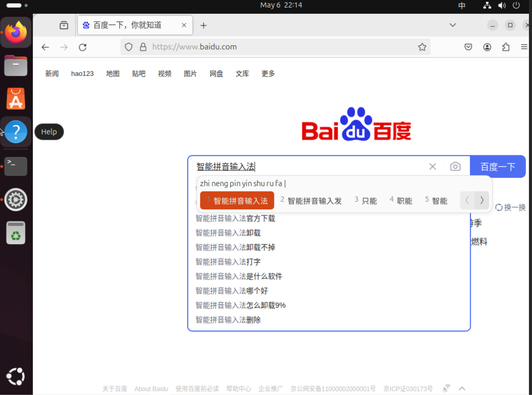Close the 百度一下 tab
Viewport: 532px width, 395px height.
click(184, 25)
